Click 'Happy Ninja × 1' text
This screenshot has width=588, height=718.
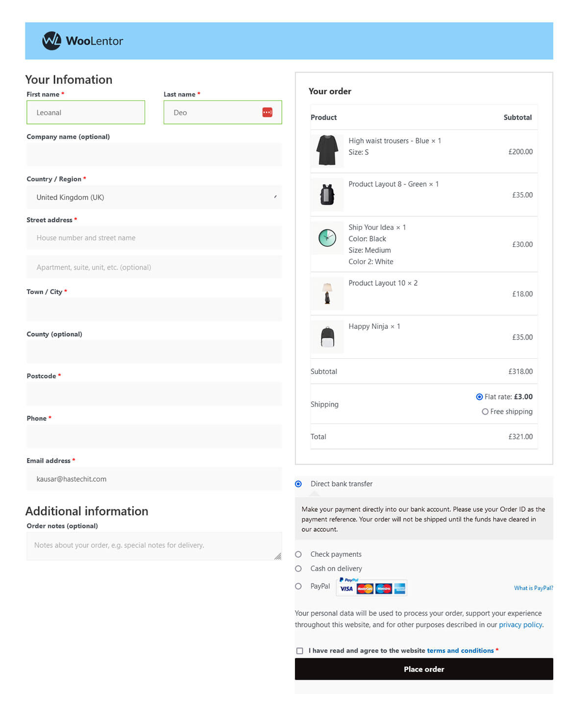pos(374,326)
